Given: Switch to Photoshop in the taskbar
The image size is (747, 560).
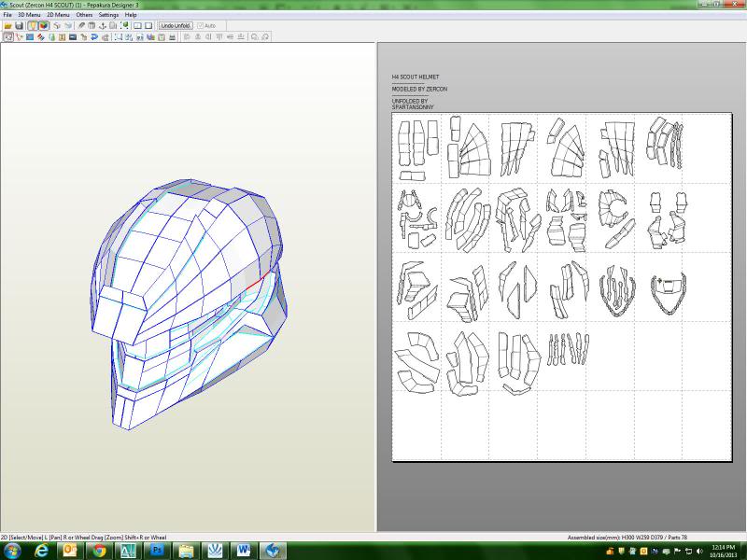Looking at the screenshot, I should click(157, 551).
